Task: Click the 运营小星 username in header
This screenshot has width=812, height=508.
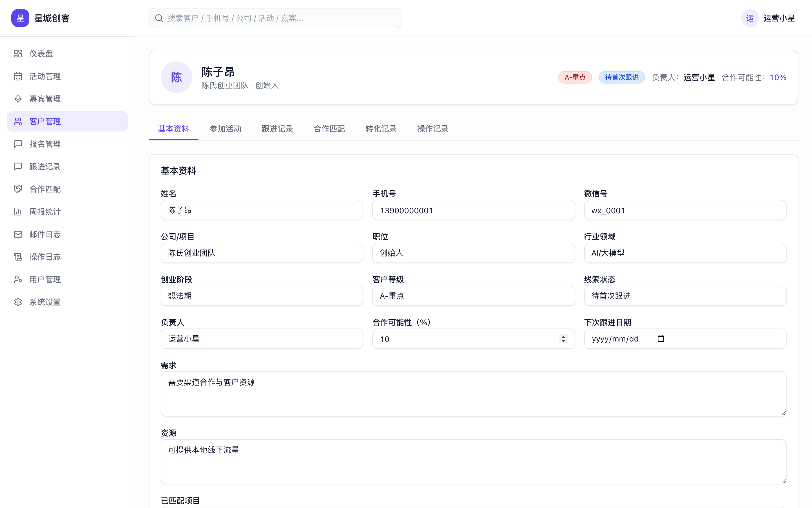Action: tap(779, 18)
